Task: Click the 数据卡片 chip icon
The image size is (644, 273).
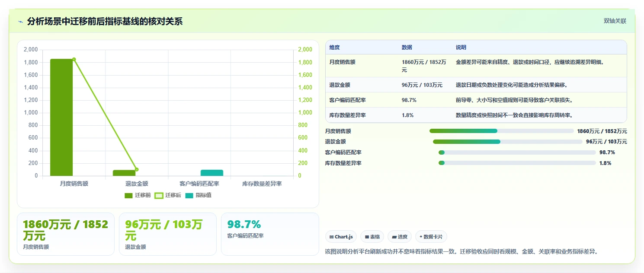Action: pos(421,237)
